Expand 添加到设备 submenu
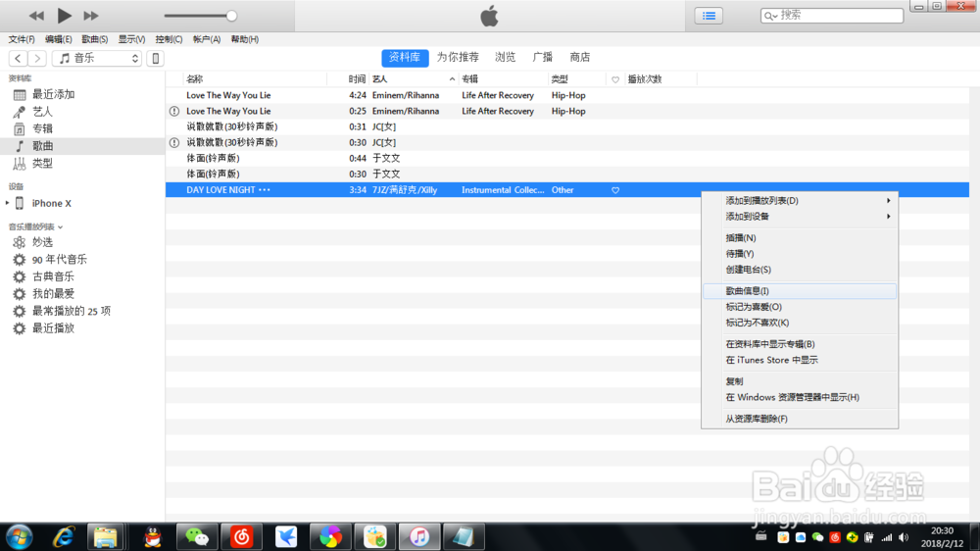The width and height of the screenshot is (980, 551). click(x=800, y=217)
